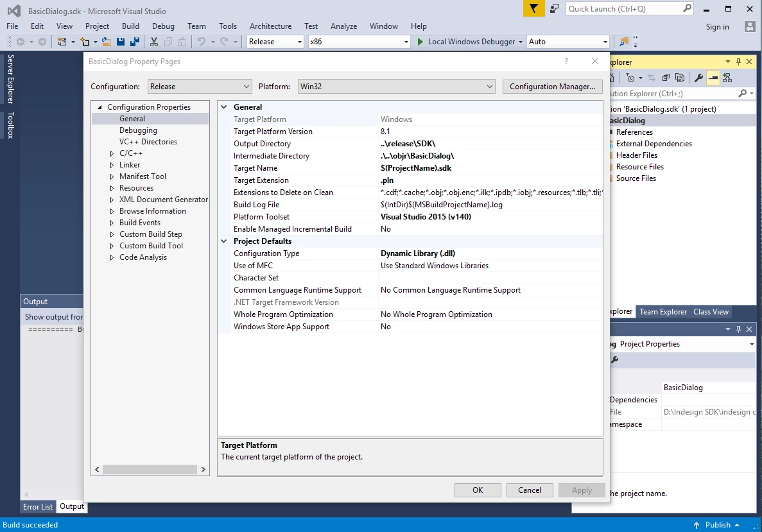Click the Publish arrow icon in status bar

697,525
